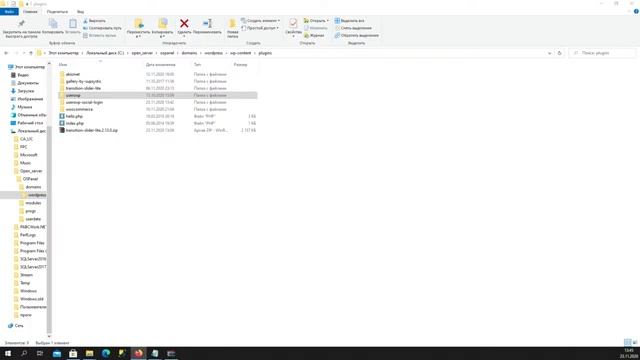The height and width of the screenshot is (360, 640).
Task: Open the Help question-mark icon
Action: click(636, 11)
